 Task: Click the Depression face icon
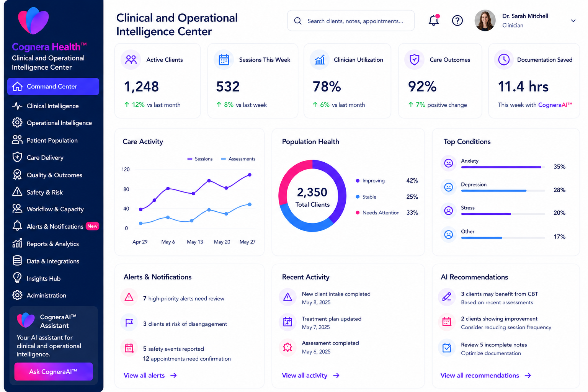tap(449, 187)
